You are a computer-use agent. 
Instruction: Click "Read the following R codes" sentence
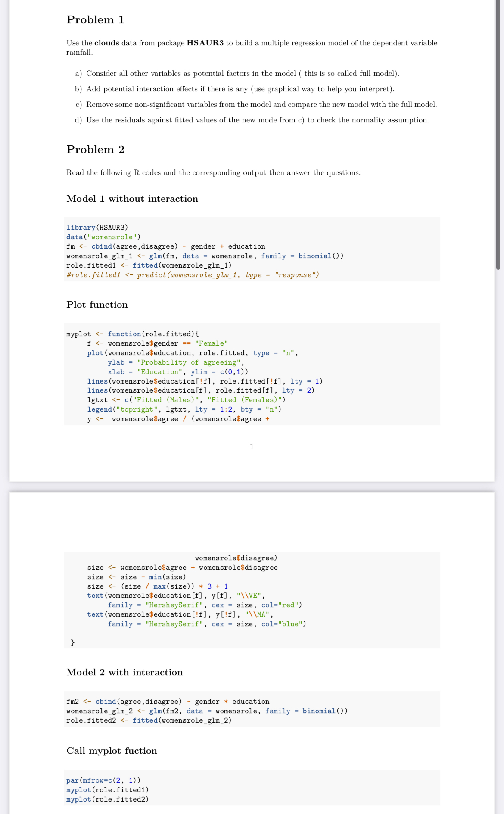coord(213,172)
